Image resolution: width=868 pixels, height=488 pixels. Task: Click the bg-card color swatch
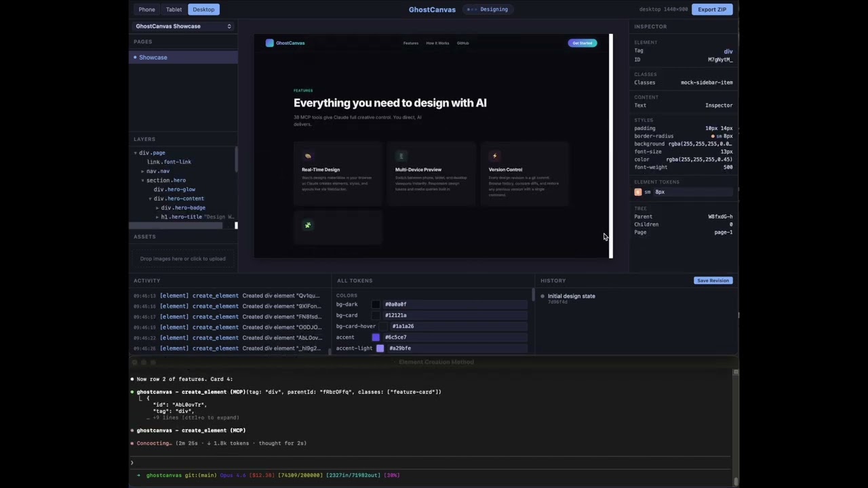[376, 315]
